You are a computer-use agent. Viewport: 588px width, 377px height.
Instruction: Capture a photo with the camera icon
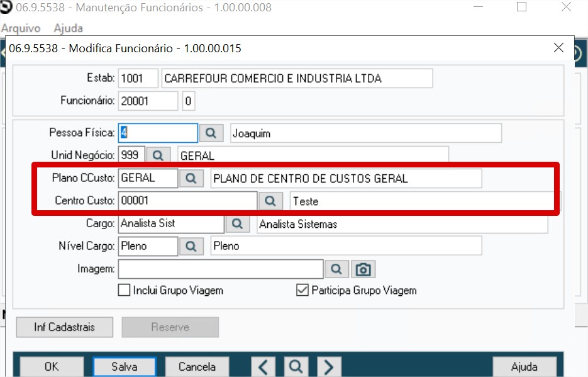click(363, 269)
